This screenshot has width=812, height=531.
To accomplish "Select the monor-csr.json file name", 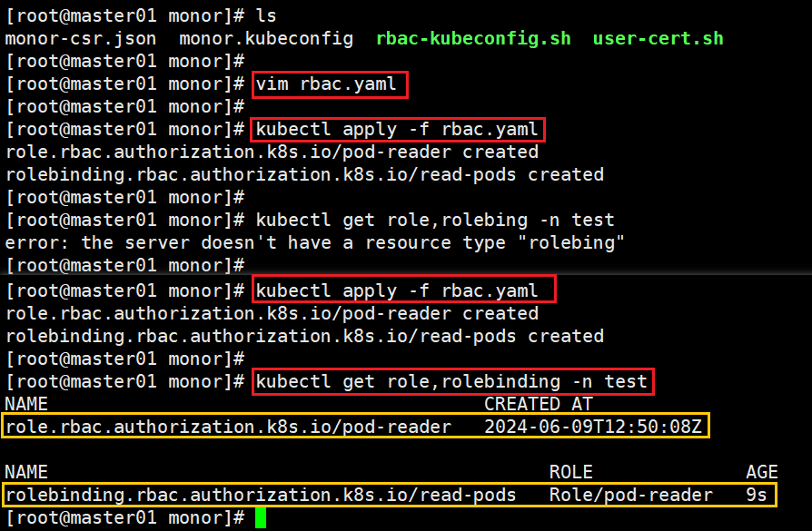I will 81,38.
